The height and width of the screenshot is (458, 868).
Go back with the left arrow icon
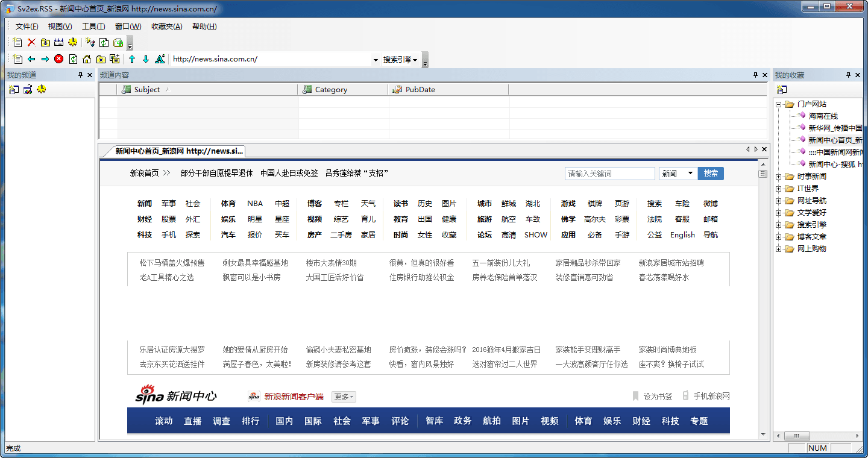[31, 59]
